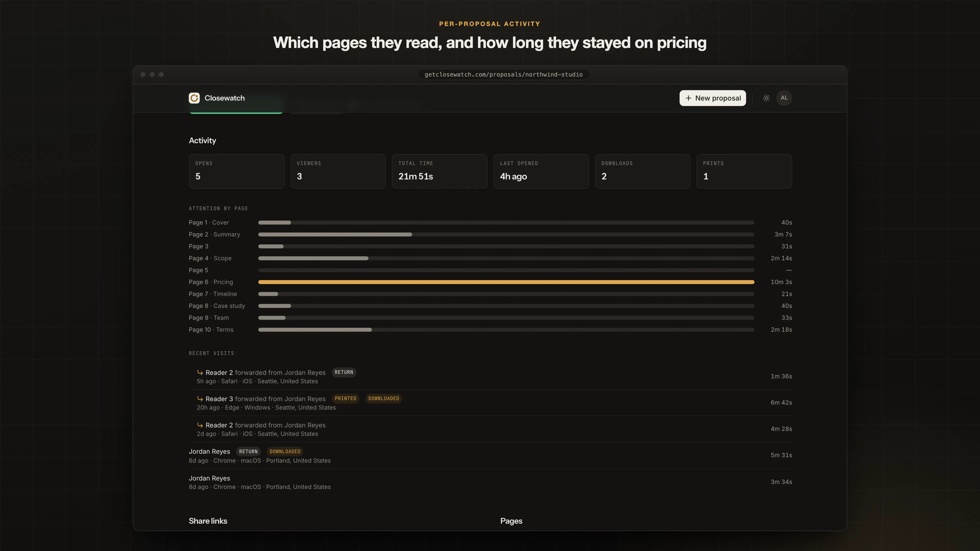This screenshot has width=980, height=551.
Task: Click the Page 10 Terms attention bar
Action: 506,330
